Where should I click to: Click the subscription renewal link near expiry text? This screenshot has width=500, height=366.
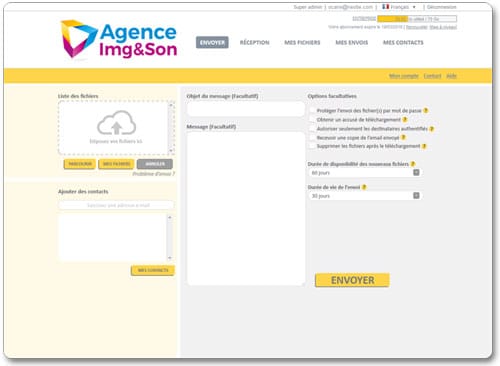(416, 27)
